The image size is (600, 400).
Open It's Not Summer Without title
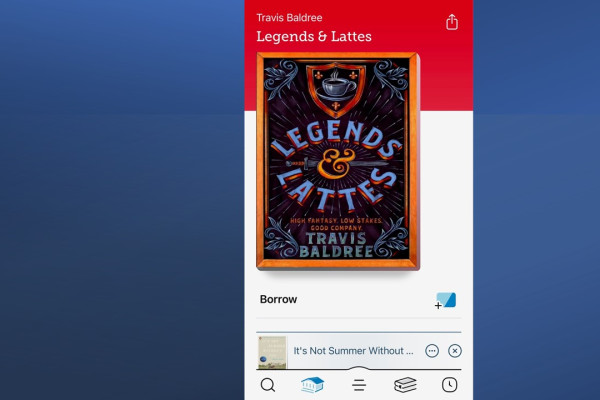(x=353, y=351)
